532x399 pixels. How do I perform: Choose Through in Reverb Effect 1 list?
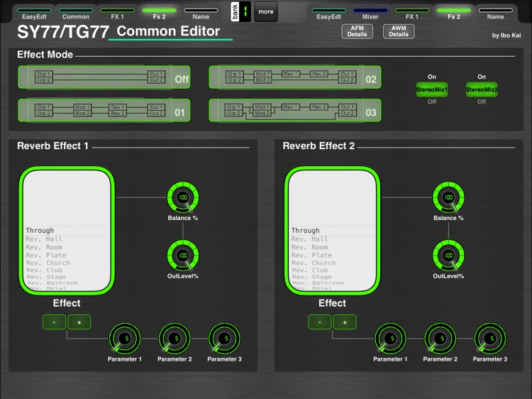coord(67,231)
